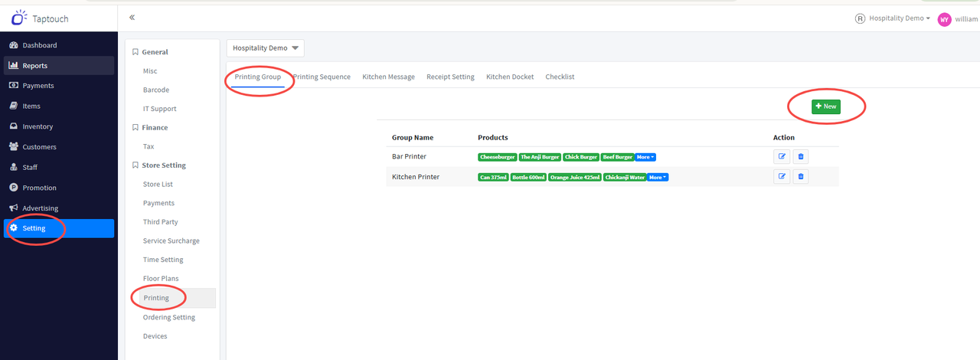Open the Receipt Setting tab
Screen dimensions: 980x360
[x=450, y=77]
